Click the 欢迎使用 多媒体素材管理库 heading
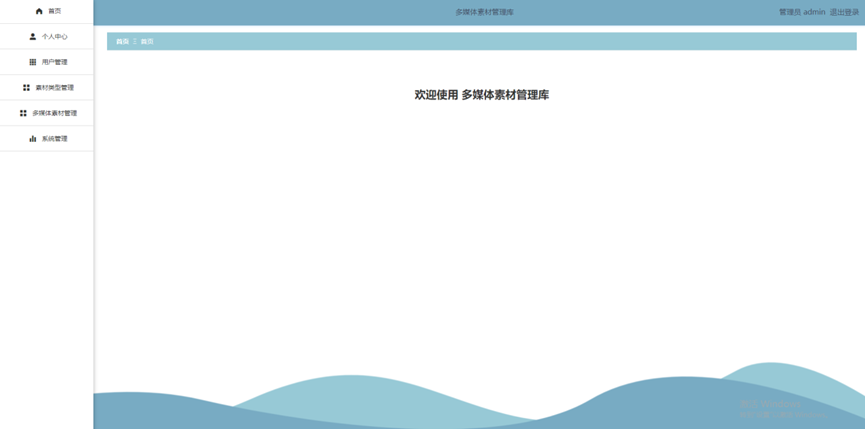This screenshot has height=429, width=865. coord(482,95)
